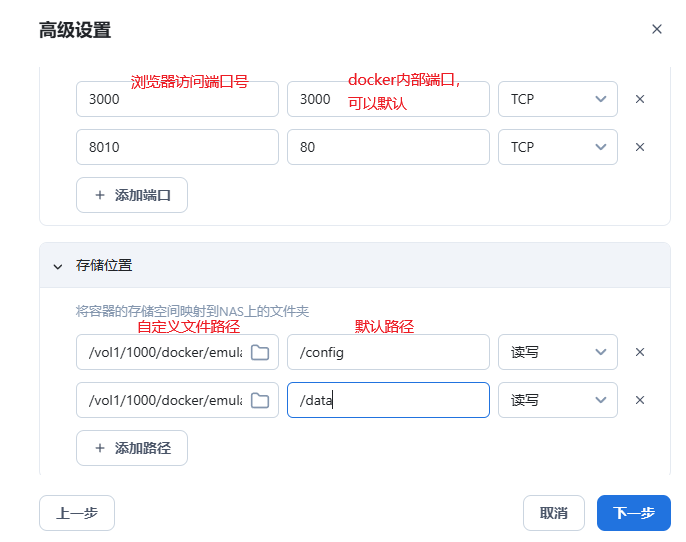Click 添加路径 to add a path
Screen dimensions: 686x542
pyautogui.click(x=132, y=448)
